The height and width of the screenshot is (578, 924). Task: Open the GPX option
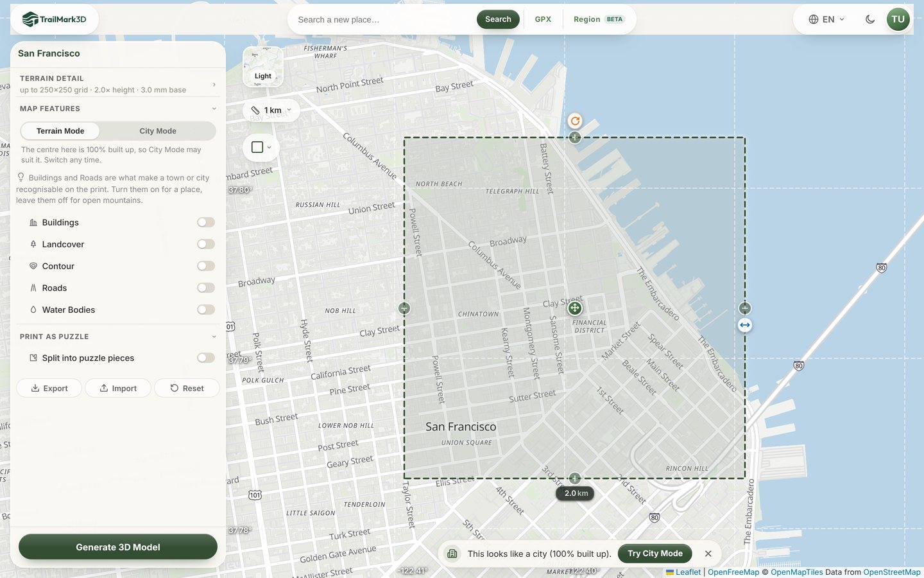tap(543, 19)
